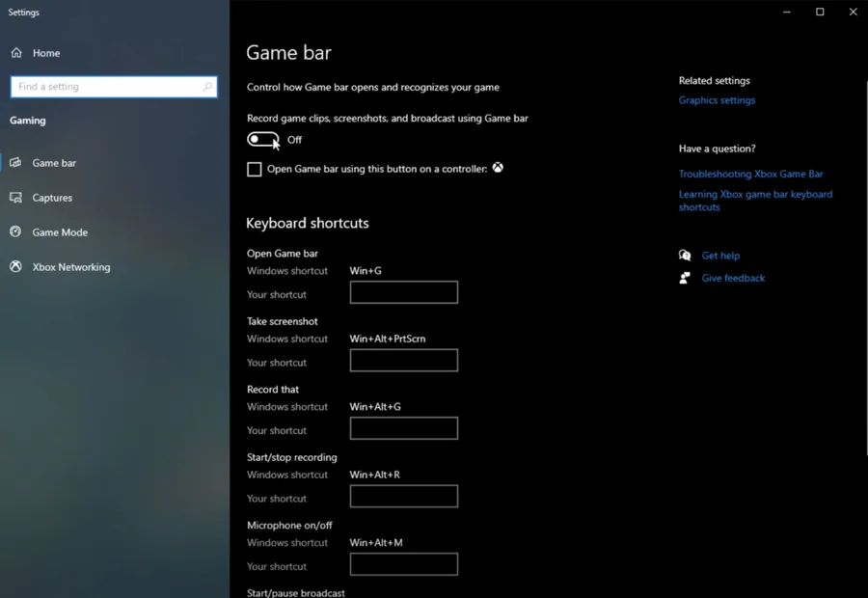The height and width of the screenshot is (598, 868).
Task: Minimize the Settings window
Action: pyautogui.click(x=787, y=12)
